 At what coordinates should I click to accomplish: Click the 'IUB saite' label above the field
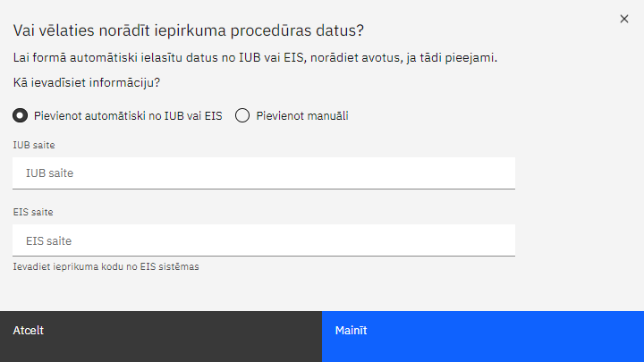pyautogui.click(x=34, y=146)
